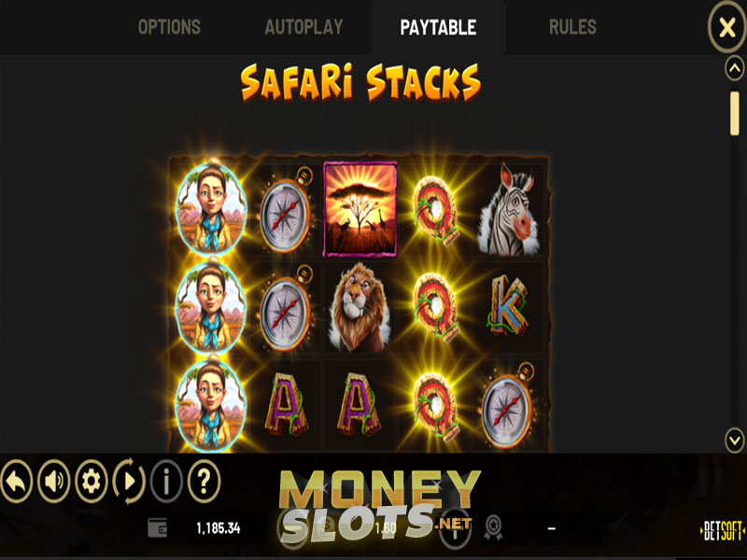
Task: Click the yellow paytable scrollbar thumb
Action: pos(735,114)
